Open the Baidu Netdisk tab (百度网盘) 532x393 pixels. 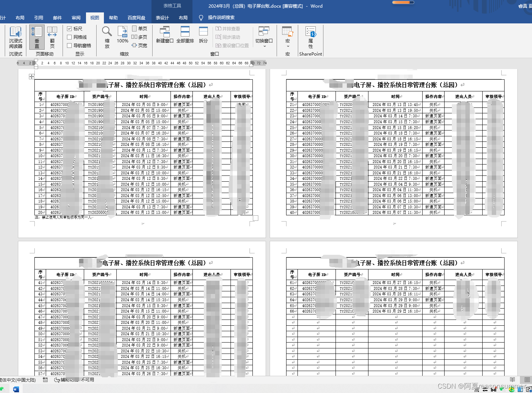136,18
